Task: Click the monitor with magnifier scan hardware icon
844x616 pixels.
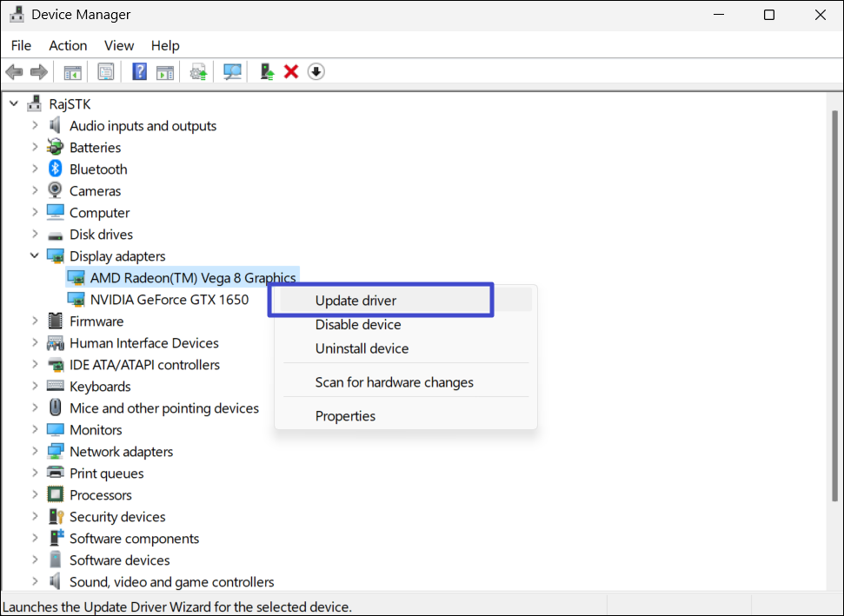Action: (x=232, y=71)
